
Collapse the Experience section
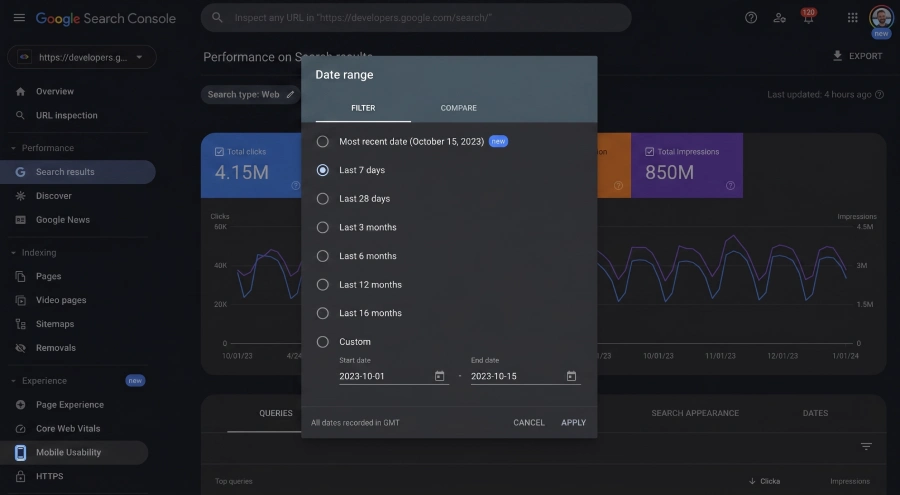[13, 381]
